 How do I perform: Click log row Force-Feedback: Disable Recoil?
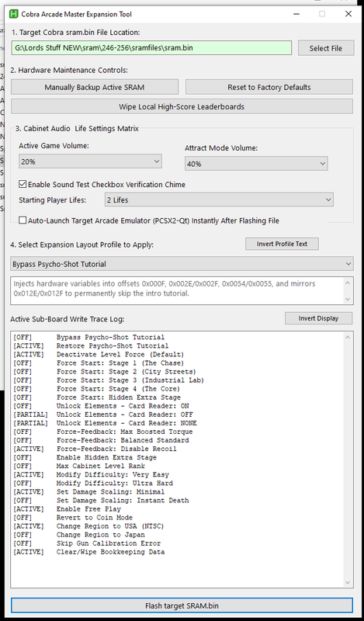95,449
